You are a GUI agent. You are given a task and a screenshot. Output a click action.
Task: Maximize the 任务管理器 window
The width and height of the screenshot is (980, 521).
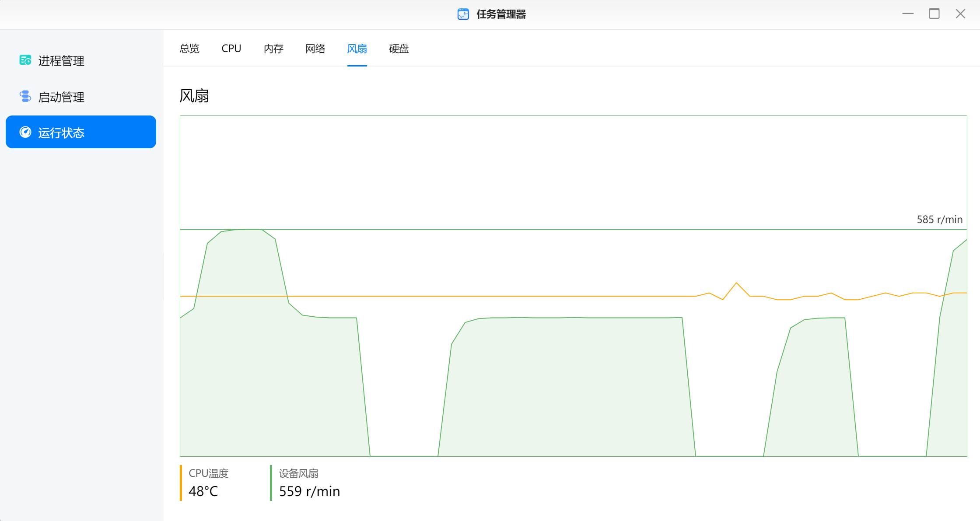click(934, 14)
